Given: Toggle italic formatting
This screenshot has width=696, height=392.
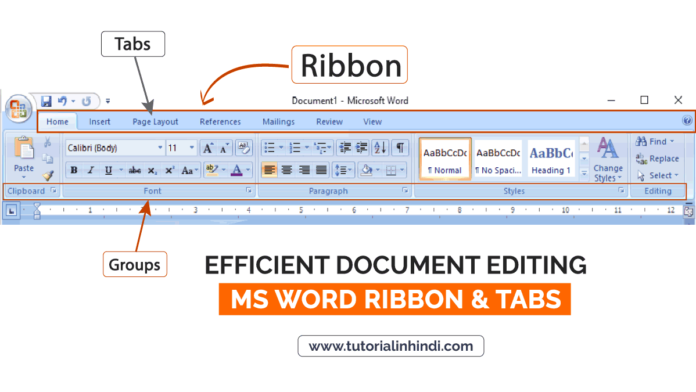Looking at the screenshot, I should pyautogui.click(x=91, y=170).
